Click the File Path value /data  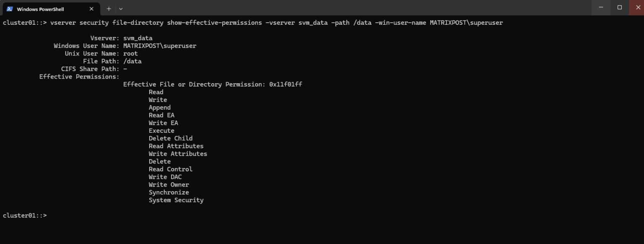point(132,61)
